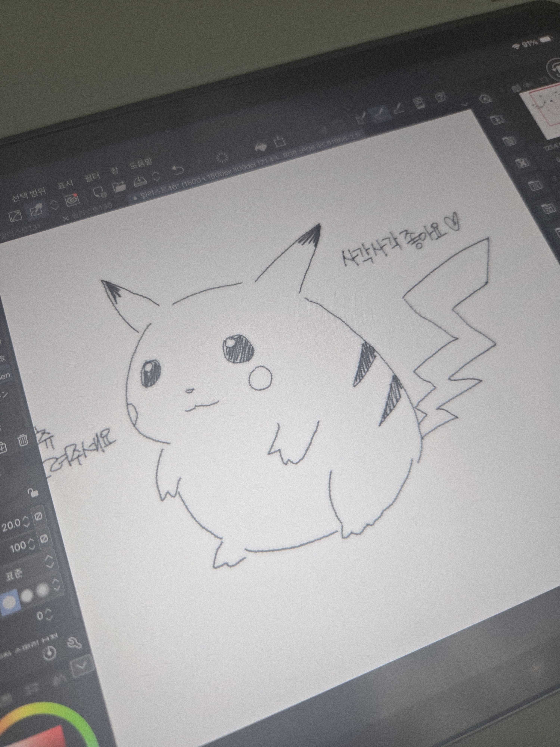Click the opacity 100 stepper arrows
The width and height of the screenshot is (560, 747).
31,544
